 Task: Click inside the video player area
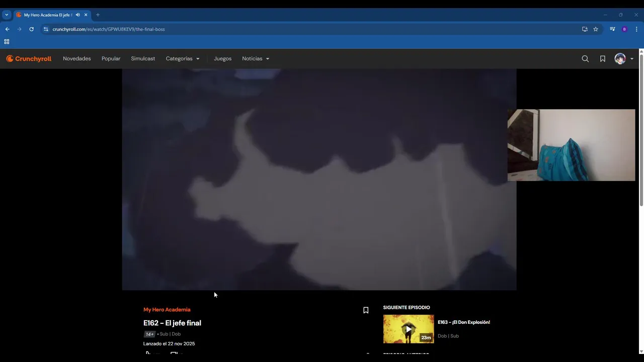319,179
